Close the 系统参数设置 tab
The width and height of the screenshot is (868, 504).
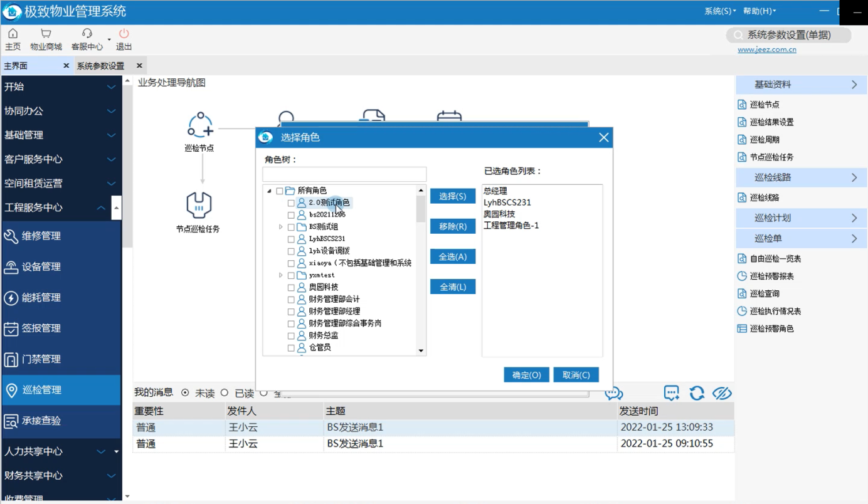(139, 65)
